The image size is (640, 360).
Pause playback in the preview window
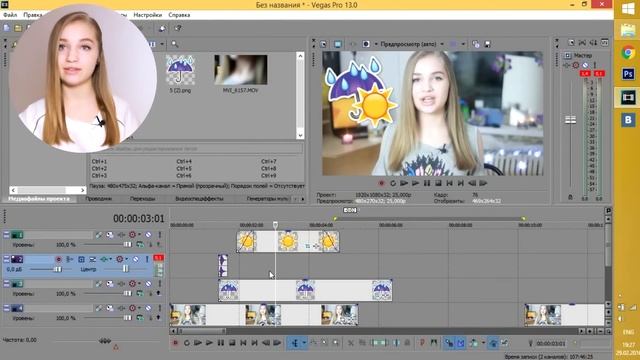tap(427, 183)
